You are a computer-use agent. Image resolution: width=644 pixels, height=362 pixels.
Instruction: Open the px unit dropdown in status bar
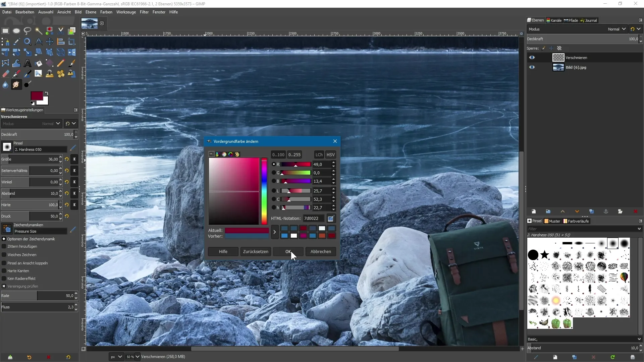click(116, 357)
